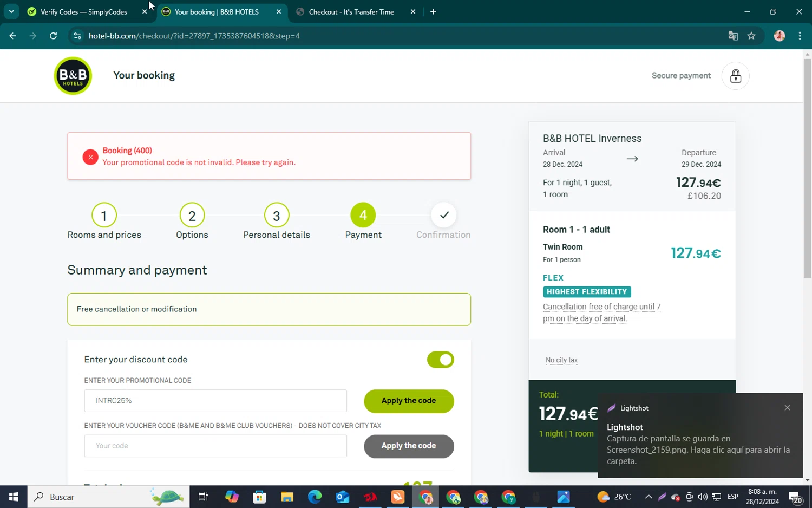Open the Chrome profile avatar
Image resolution: width=812 pixels, height=508 pixels.
780,36
